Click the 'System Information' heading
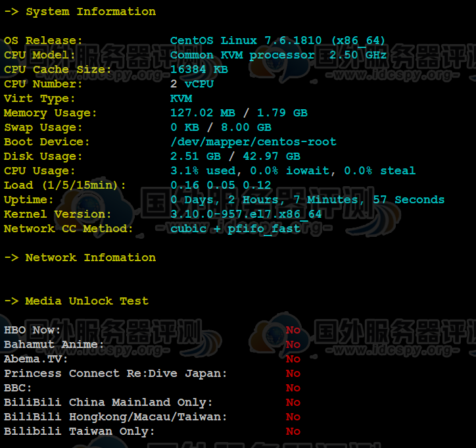 pos(91,12)
